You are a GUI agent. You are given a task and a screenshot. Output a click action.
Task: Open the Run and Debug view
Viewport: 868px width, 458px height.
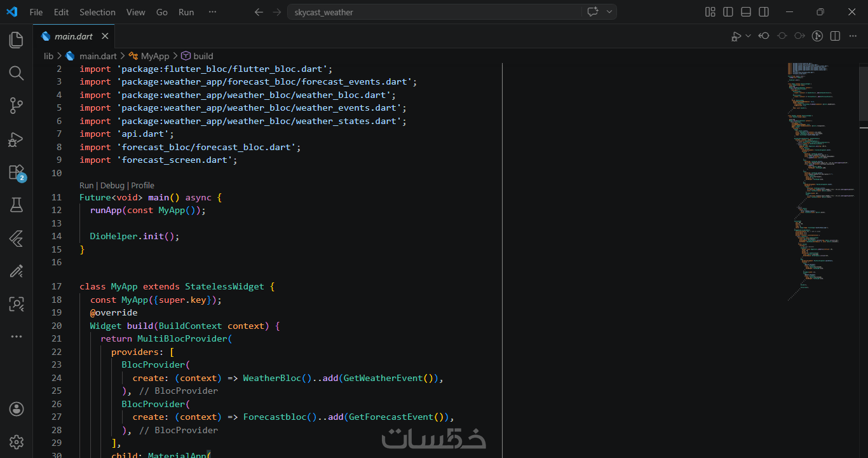[17, 139]
